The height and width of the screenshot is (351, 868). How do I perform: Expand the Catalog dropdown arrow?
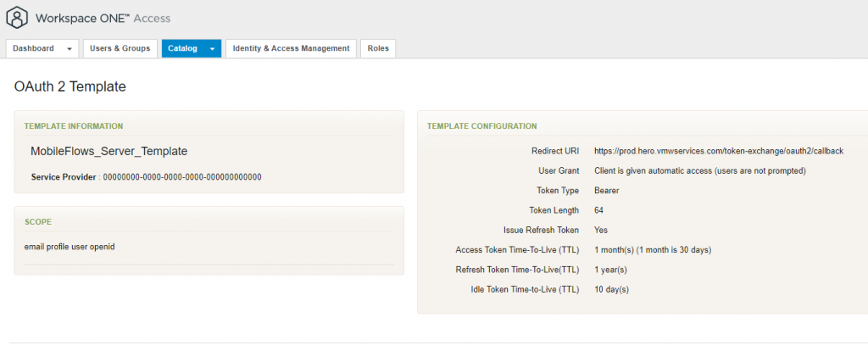click(x=212, y=48)
